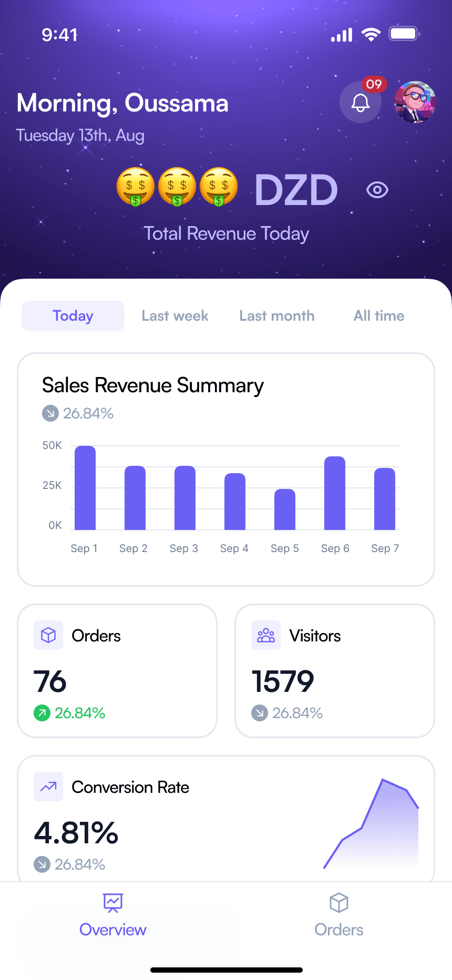The width and height of the screenshot is (452, 980).
Task: Click the Sep 7 axis label
Action: tap(385, 548)
